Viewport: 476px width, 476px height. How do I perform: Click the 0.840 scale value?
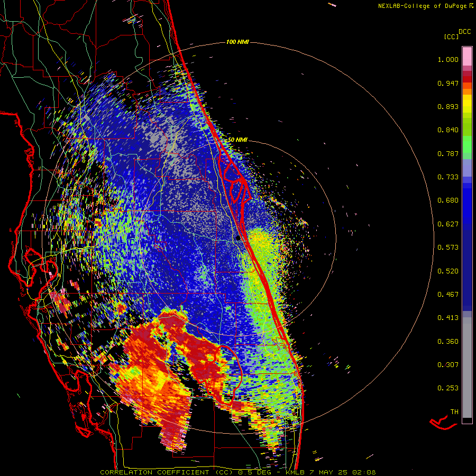click(x=448, y=130)
